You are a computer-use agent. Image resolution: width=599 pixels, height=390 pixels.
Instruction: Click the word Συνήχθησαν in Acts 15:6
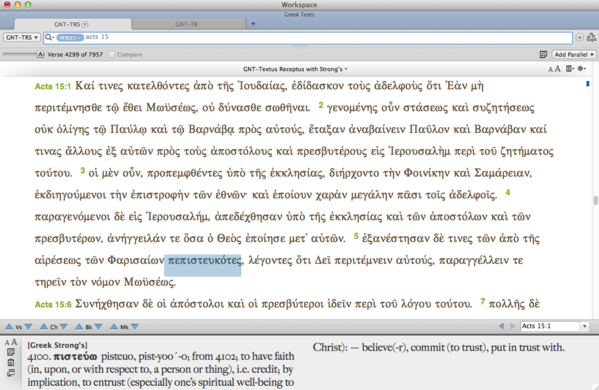coord(108,304)
